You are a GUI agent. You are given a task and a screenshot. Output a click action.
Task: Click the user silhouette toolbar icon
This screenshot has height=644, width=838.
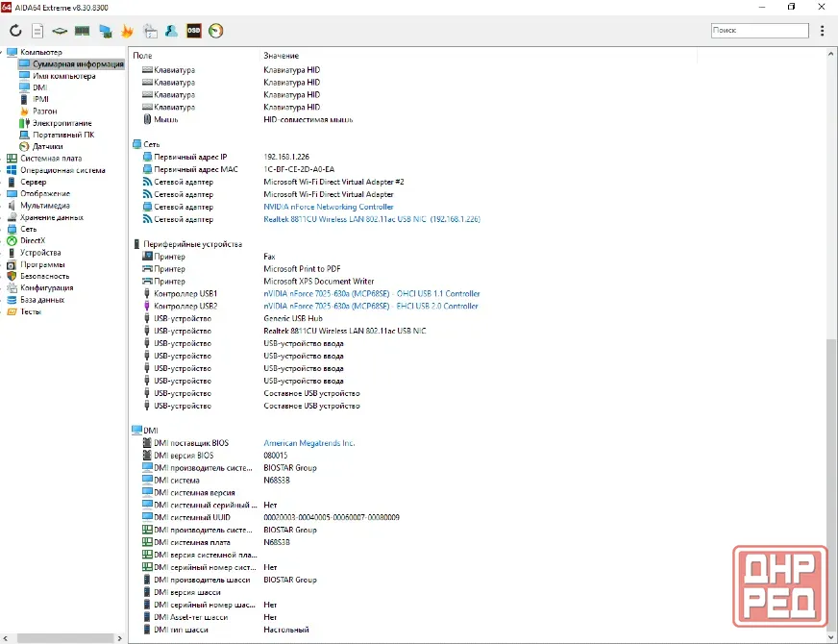(171, 31)
